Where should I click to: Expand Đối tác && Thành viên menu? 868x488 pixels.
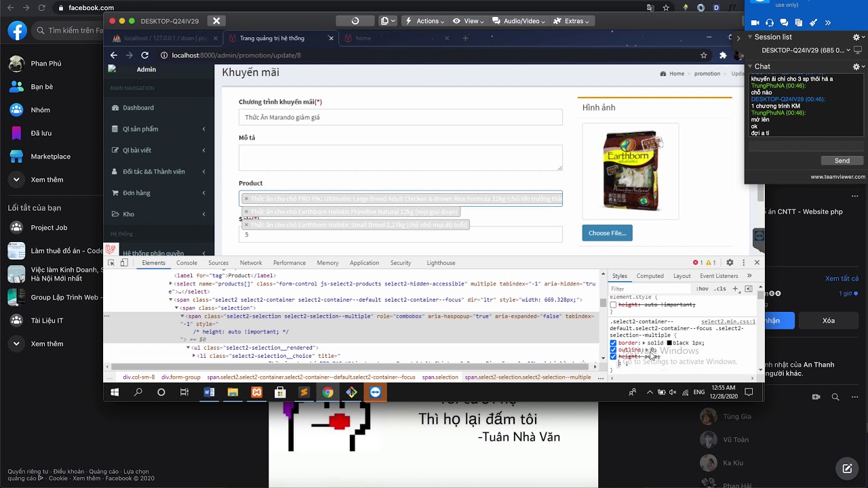coord(158,171)
